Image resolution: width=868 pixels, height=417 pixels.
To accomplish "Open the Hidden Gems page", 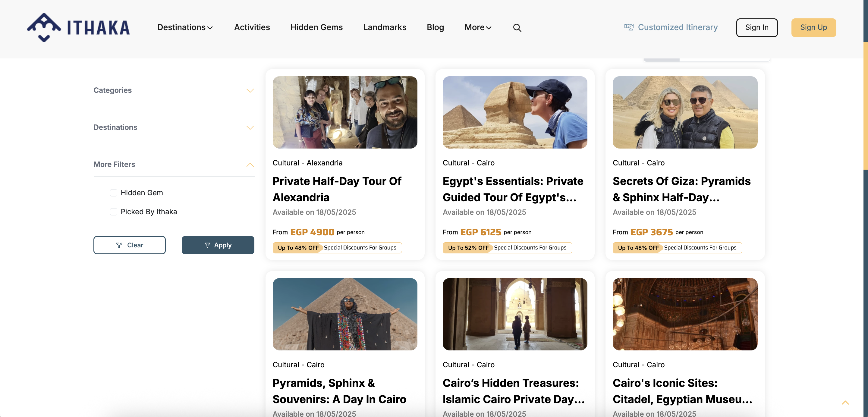I will pyautogui.click(x=316, y=27).
